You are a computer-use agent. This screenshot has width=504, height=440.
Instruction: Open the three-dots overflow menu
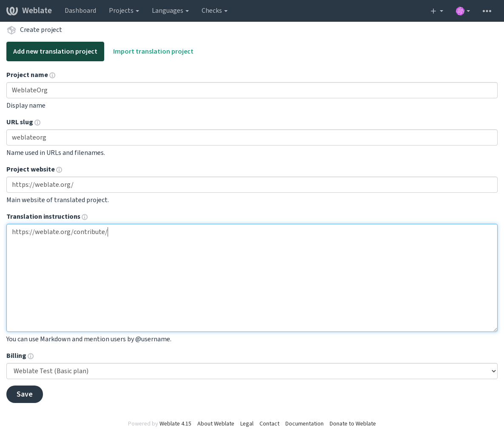pyautogui.click(x=487, y=11)
